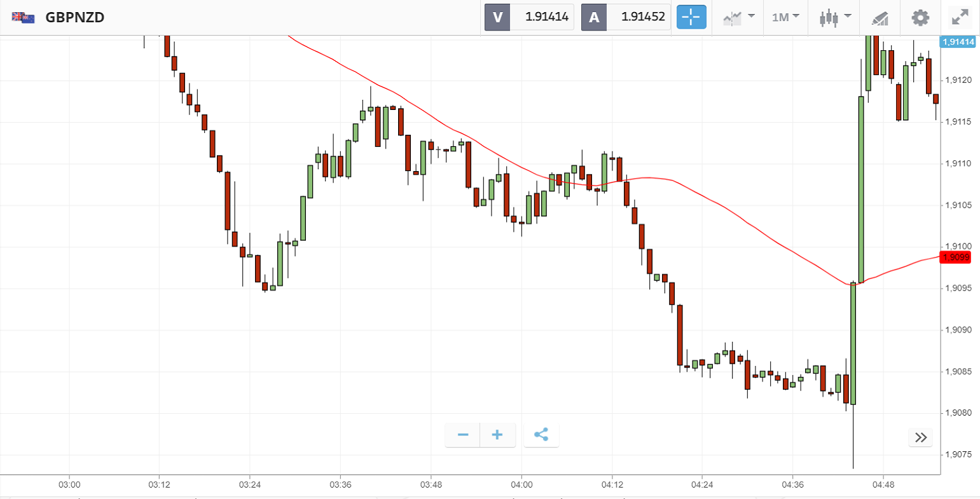Click the 04:00 time axis label
Screen dimensions: 980x499
tap(521, 484)
